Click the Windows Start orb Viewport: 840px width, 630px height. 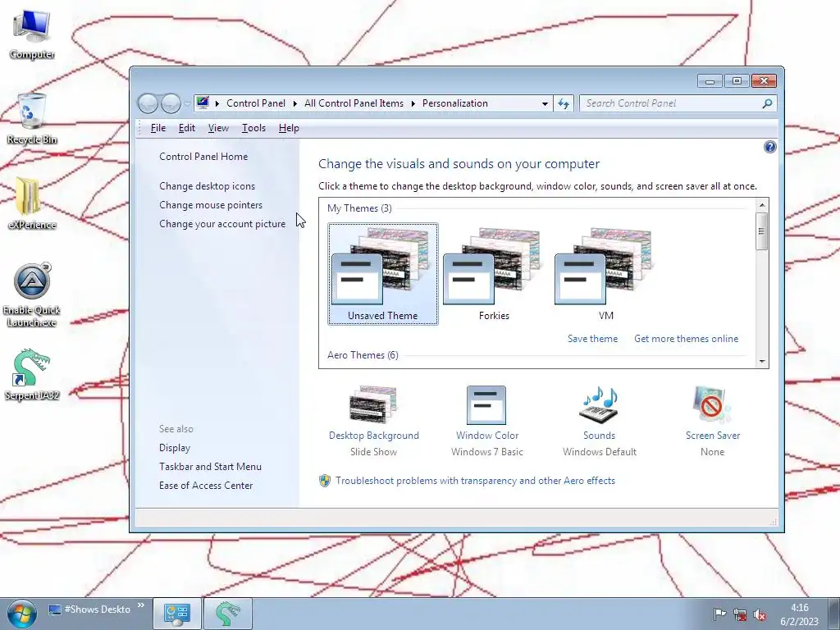click(21, 614)
